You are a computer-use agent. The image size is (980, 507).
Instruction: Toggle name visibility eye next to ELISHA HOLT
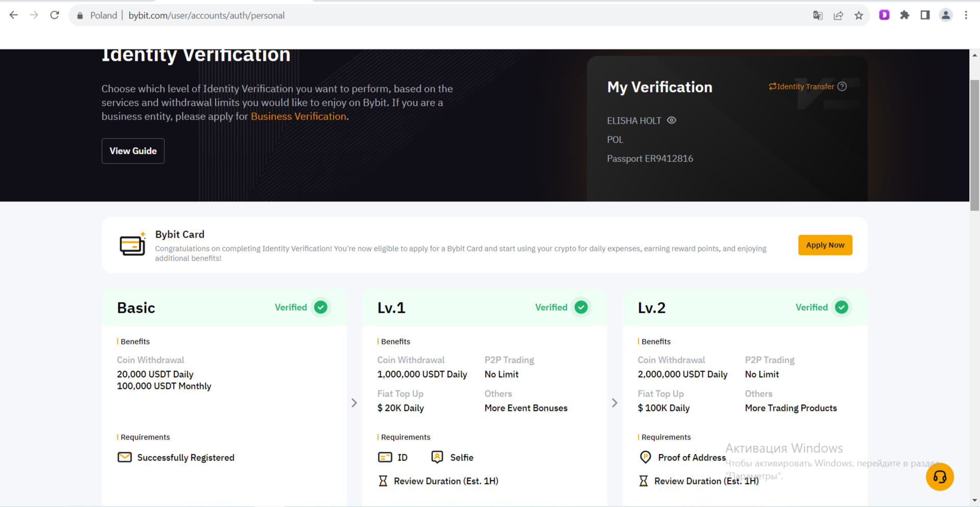tap(672, 120)
